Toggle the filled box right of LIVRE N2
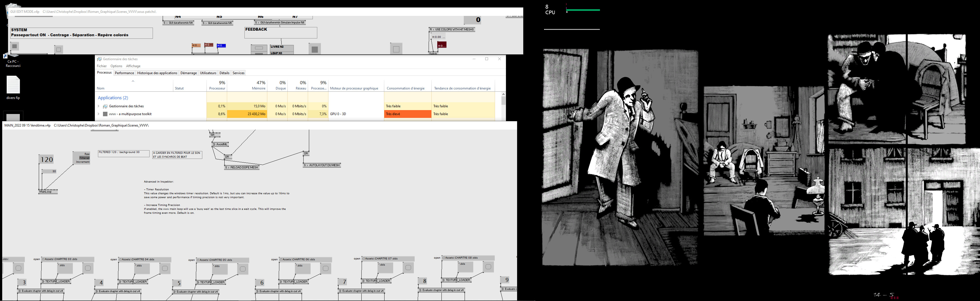Screen dimensions: 980x301 click(x=314, y=49)
